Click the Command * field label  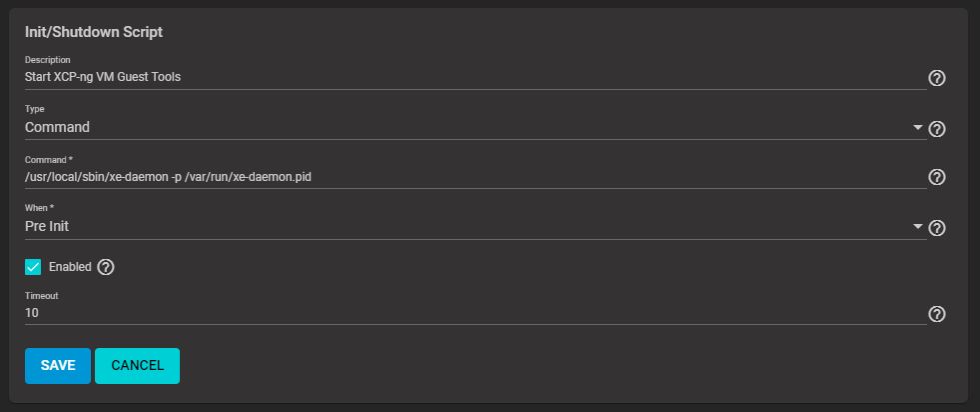(49, 160)
